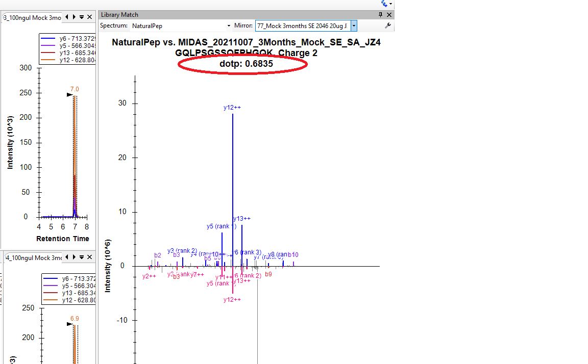Open lower chromatogram tab list menu
This screenshot has height=364, width=588.
pos(82,258)
